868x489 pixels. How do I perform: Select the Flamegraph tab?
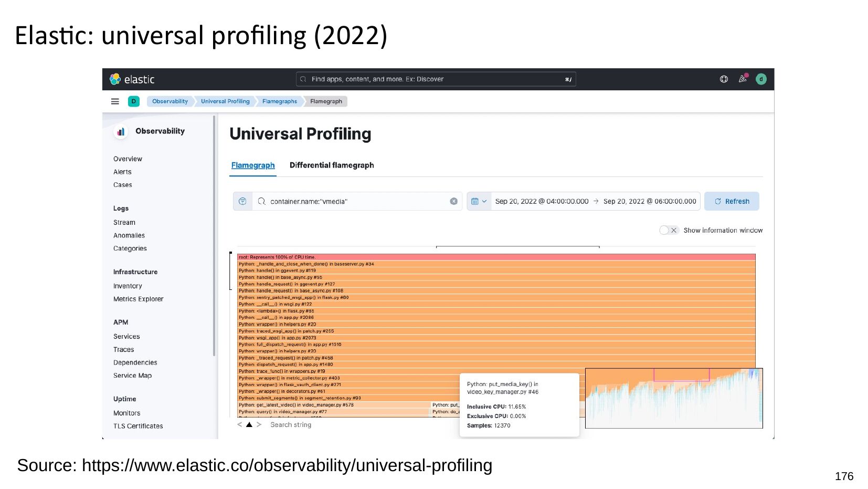click(x=253, y=165)
